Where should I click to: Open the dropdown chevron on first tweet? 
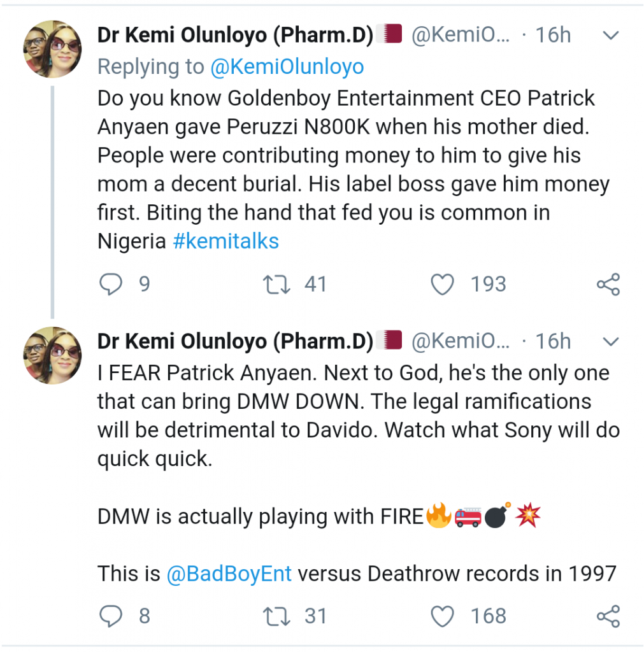click(x=611, y=36)
